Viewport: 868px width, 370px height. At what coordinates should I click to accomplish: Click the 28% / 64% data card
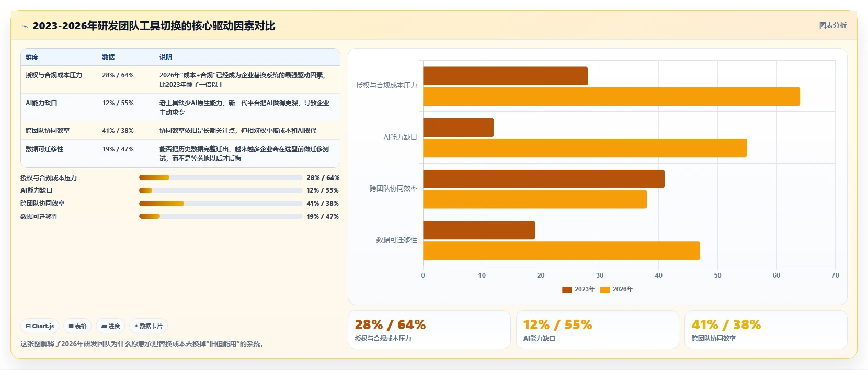click(x=429, y=330)
